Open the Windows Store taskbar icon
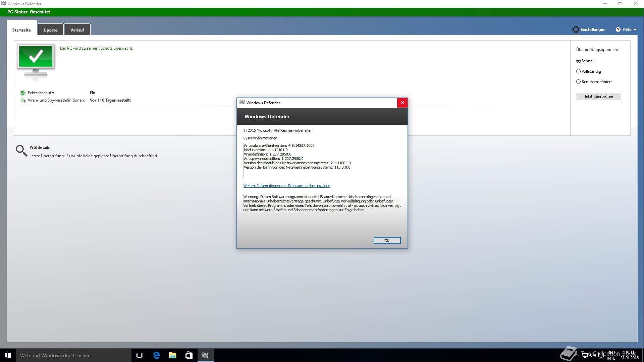This screenshot has height=362, width=644. (189, 355)
